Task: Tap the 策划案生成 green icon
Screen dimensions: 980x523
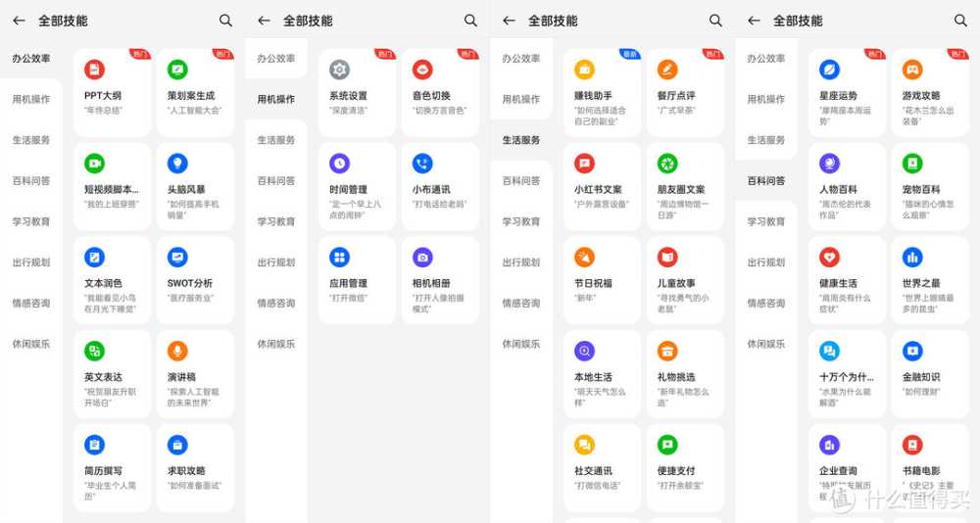Action: [177, 70]
